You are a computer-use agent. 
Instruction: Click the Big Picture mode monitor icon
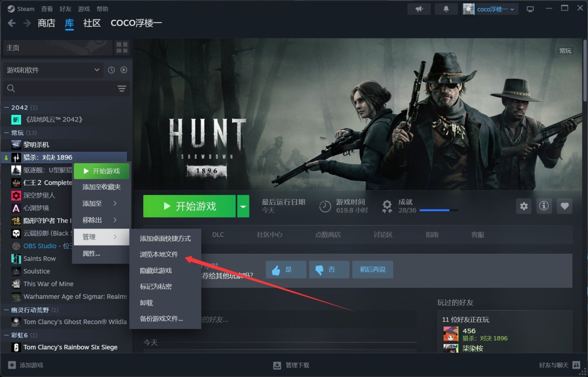(x=531, y=9)
